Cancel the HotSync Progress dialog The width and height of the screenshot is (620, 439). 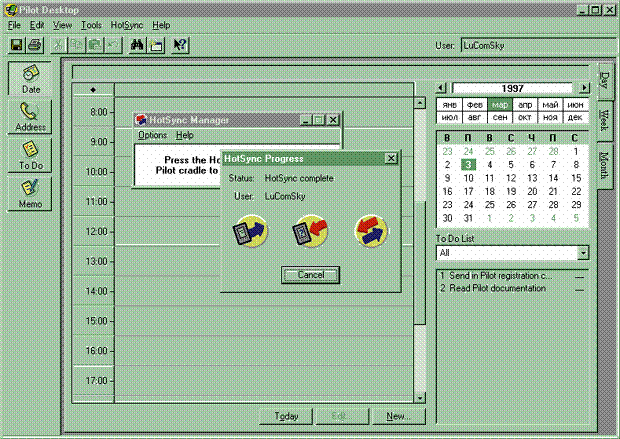tap(310, 275)
